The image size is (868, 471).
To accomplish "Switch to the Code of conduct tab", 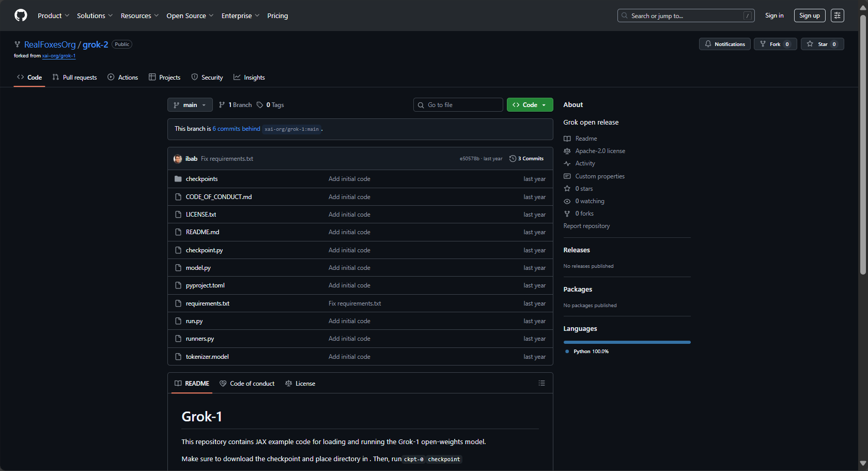I will pos(247,384).
